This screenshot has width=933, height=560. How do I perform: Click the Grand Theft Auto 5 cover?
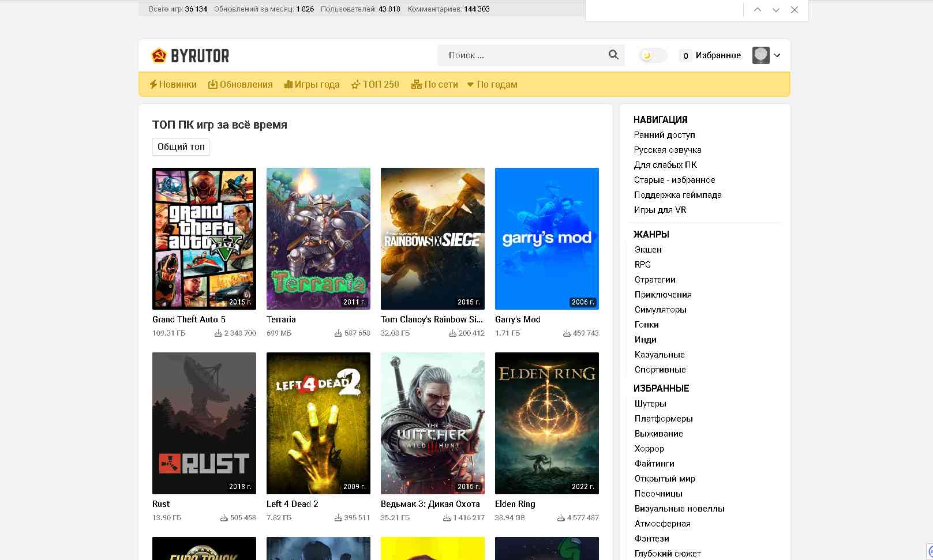click(x=204, y=239)
